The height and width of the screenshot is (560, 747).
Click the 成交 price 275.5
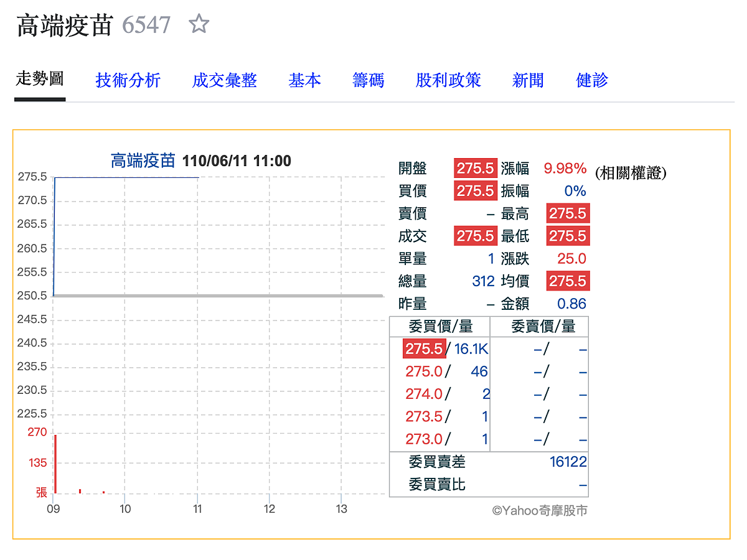click(x=475, y=236)
